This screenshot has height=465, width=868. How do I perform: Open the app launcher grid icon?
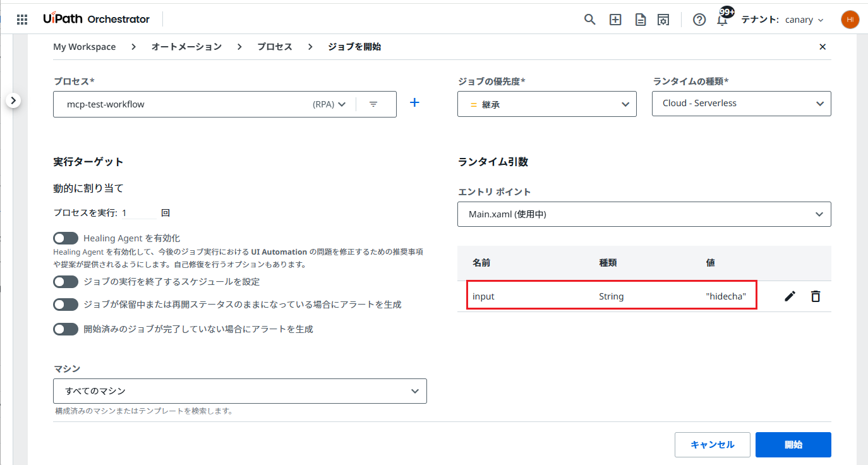click(22, 20)
